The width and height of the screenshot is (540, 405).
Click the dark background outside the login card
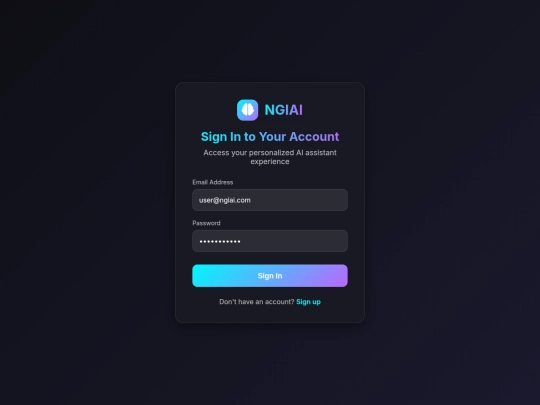(x=86, y=207)
